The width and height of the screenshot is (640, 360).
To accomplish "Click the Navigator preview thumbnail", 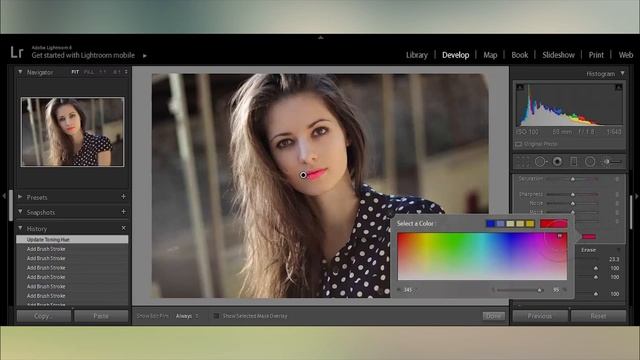I will (x=72, y=132).
